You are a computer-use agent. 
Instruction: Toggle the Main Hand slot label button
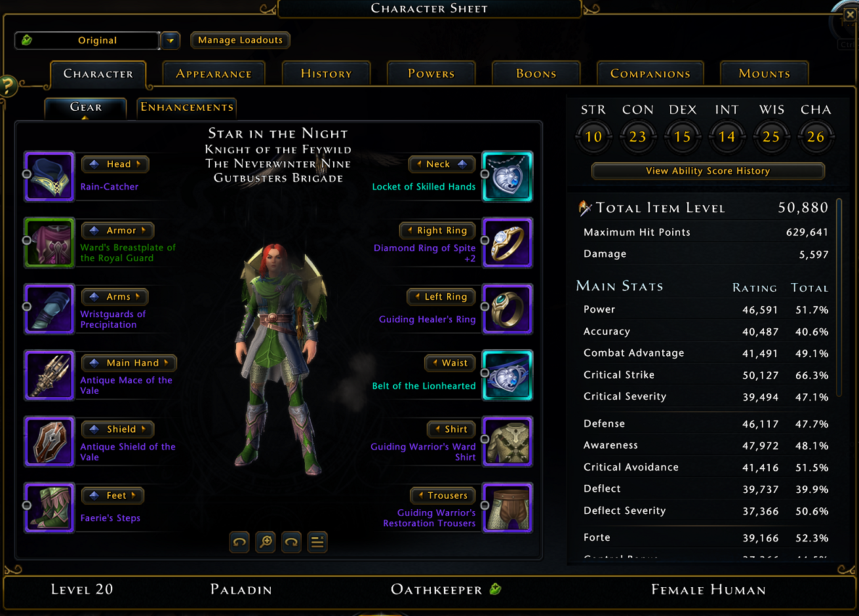click(129, 362)
